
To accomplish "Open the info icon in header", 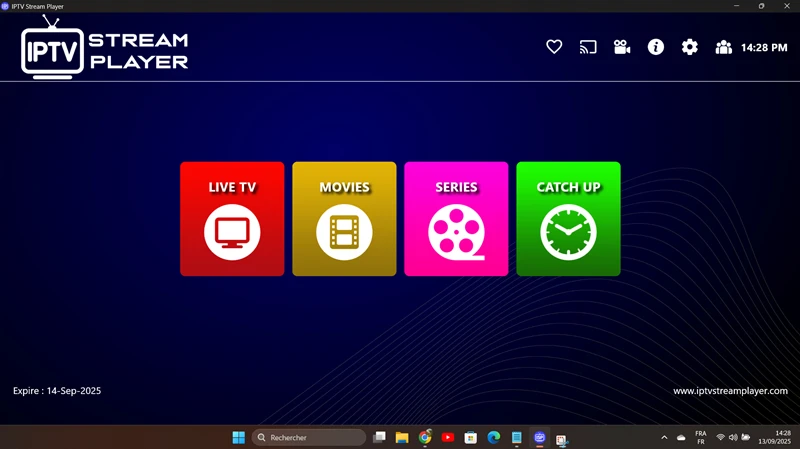I will point(656,47).
